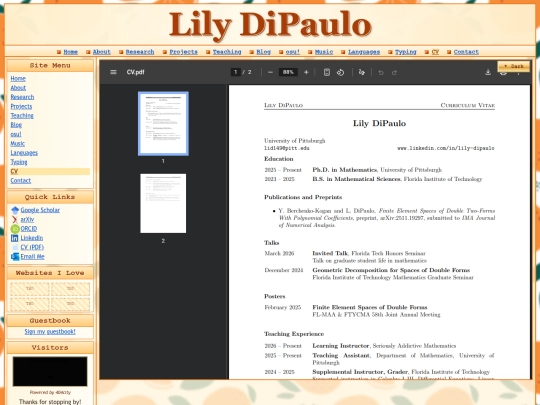Open the Email Me link text
This screenshot has height=405, width=540.
coord(32,257)
